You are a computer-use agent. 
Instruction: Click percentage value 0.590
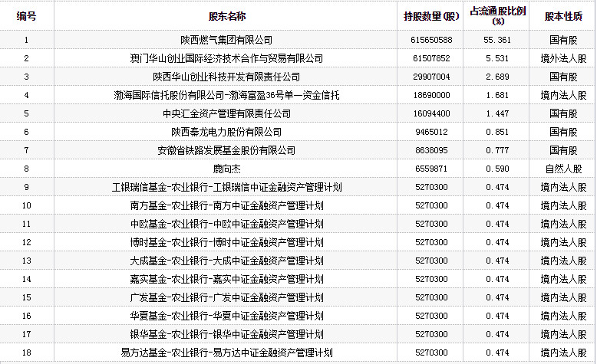click(497, 169)
